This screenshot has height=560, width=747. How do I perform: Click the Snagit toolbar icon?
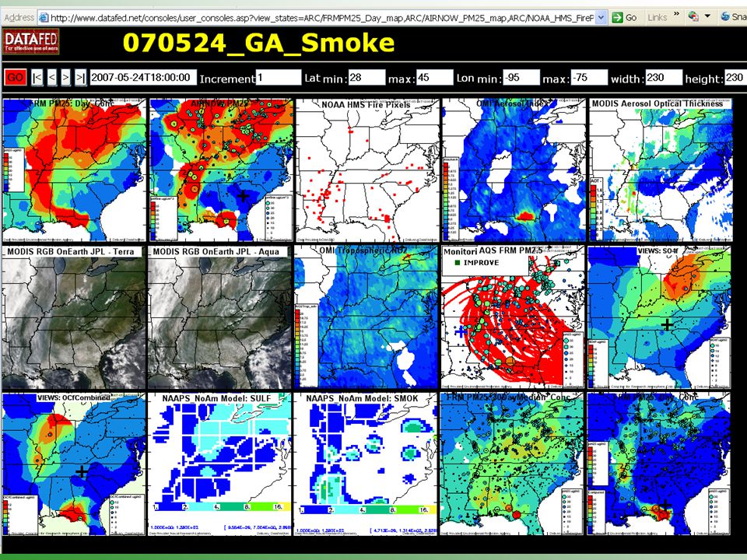[725, 17]
